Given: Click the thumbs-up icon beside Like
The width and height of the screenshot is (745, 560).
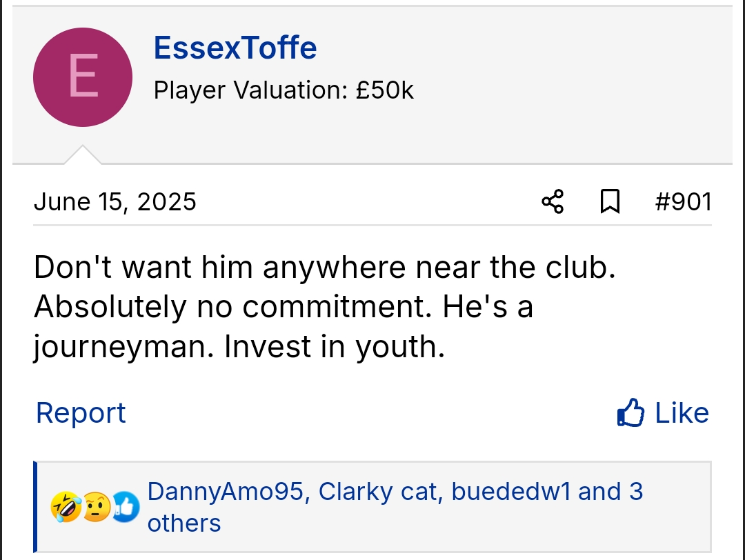Looking at the screenshot, I should pos(630,413).
